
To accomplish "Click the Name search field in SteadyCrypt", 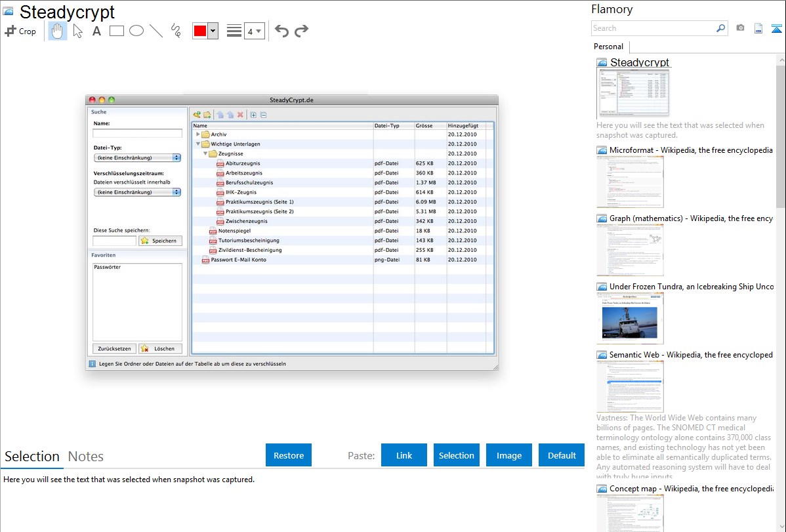I will [137, 133].
